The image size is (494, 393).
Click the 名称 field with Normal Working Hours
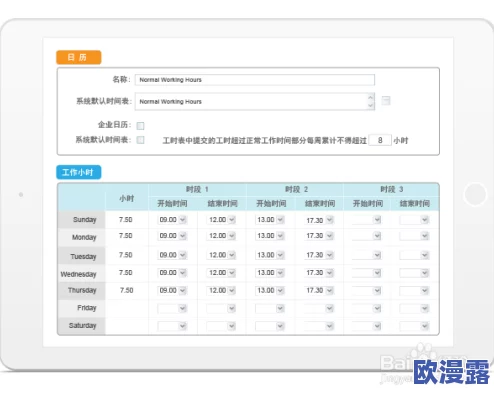pyautogui.click(x=255, y=80)
